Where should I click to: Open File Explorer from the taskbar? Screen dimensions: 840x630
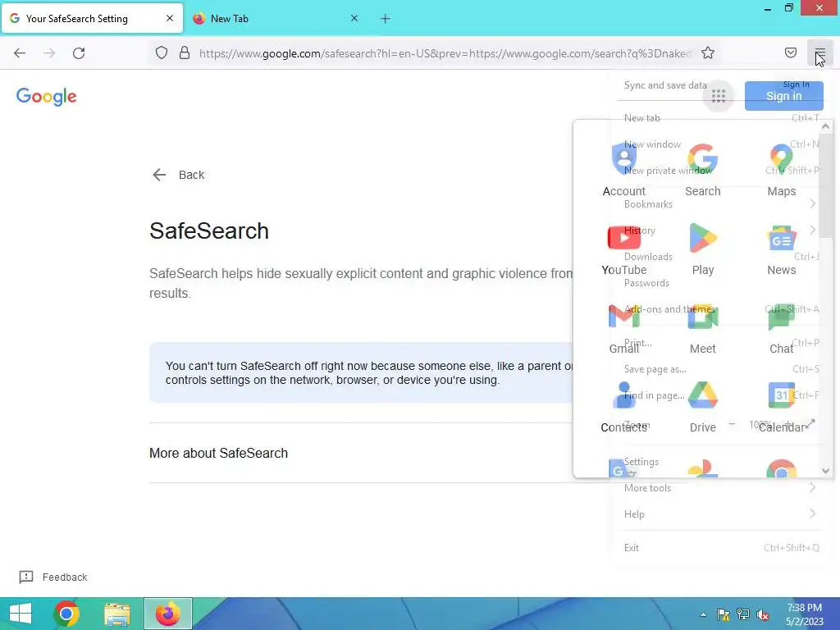pyautogui.click(x=117, y=614)
